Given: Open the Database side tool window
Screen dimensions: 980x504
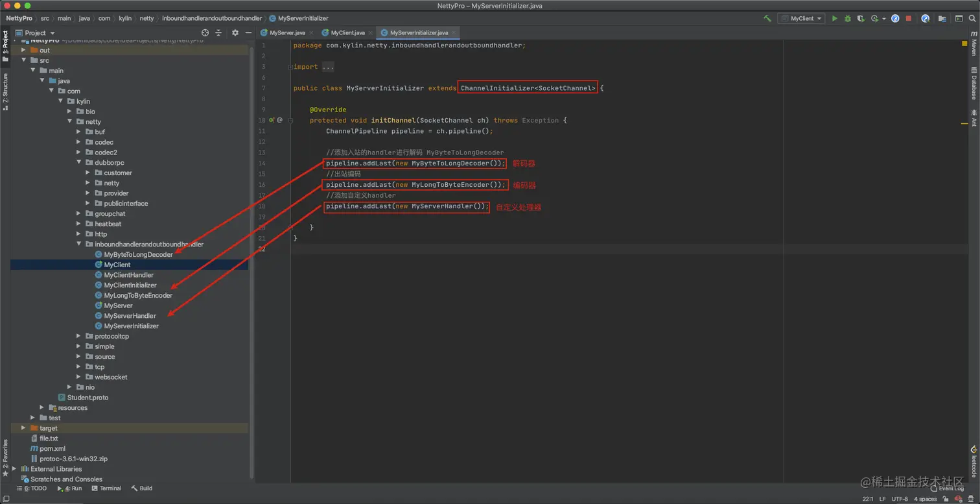Looking at the screenshot, I should 974,83.
